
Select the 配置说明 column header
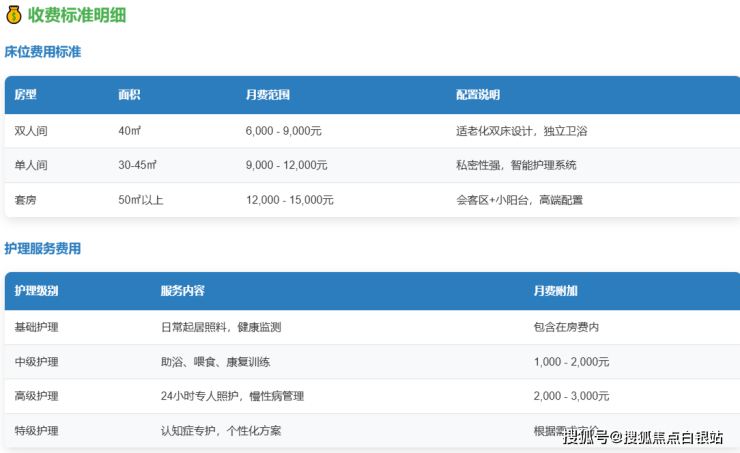point(478,95)
